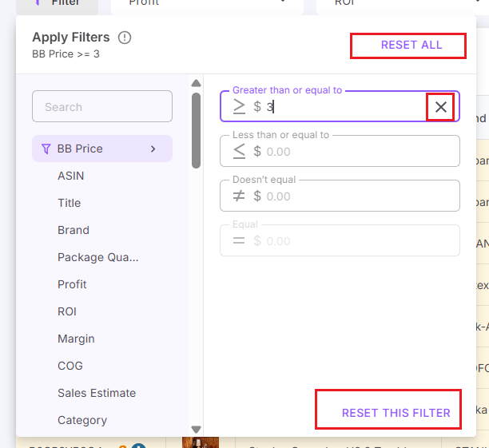Viewport: 489px width, 448px height.
Task: Click the funnel icon next to BB Price
Action: pos(46,149)
